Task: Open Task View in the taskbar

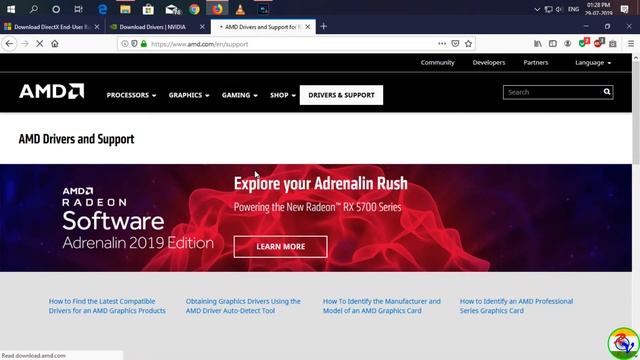Action: pos(78,9)
